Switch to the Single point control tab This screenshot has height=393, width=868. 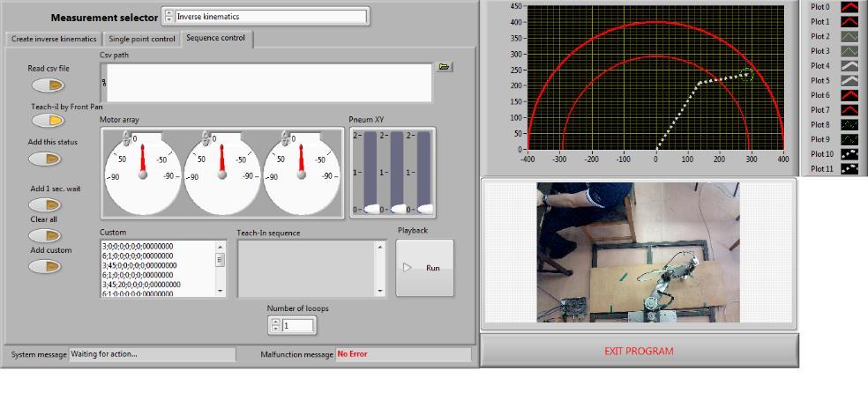click(x=142, y=40)
